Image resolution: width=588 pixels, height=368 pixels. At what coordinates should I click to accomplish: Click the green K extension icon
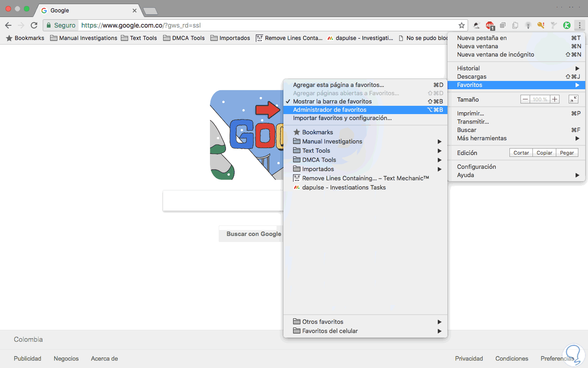567,25
